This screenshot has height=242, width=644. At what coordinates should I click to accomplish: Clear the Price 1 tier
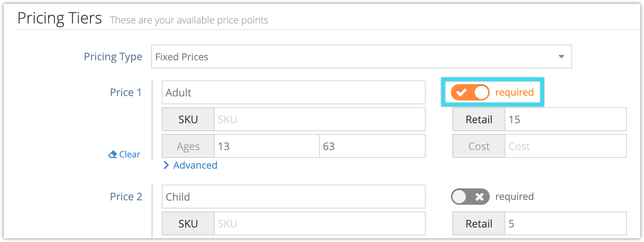124,155
